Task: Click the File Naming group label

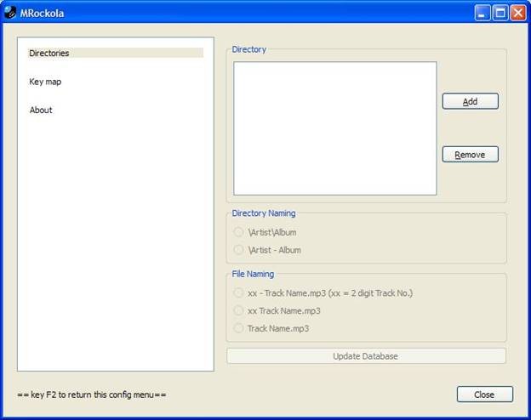Action: (253, 274)
